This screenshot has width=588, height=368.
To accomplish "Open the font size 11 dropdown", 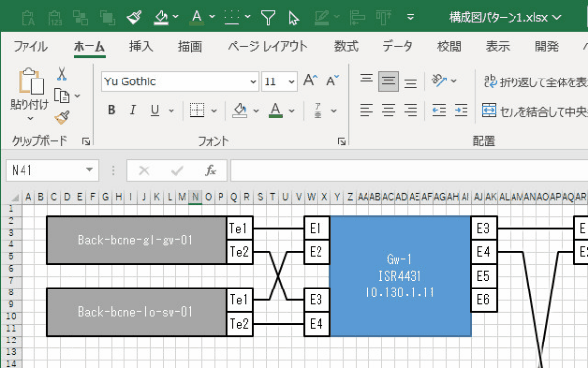I will [291, 81].
